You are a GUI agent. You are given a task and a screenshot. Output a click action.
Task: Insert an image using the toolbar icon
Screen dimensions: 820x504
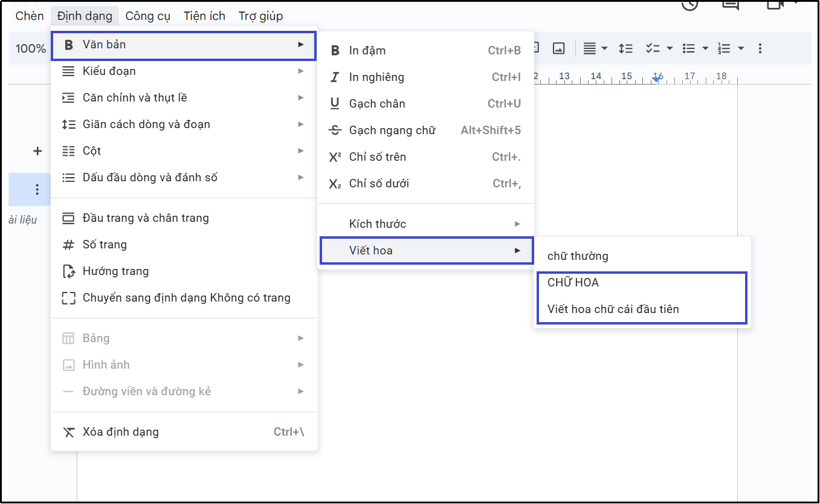coord(558,48)
